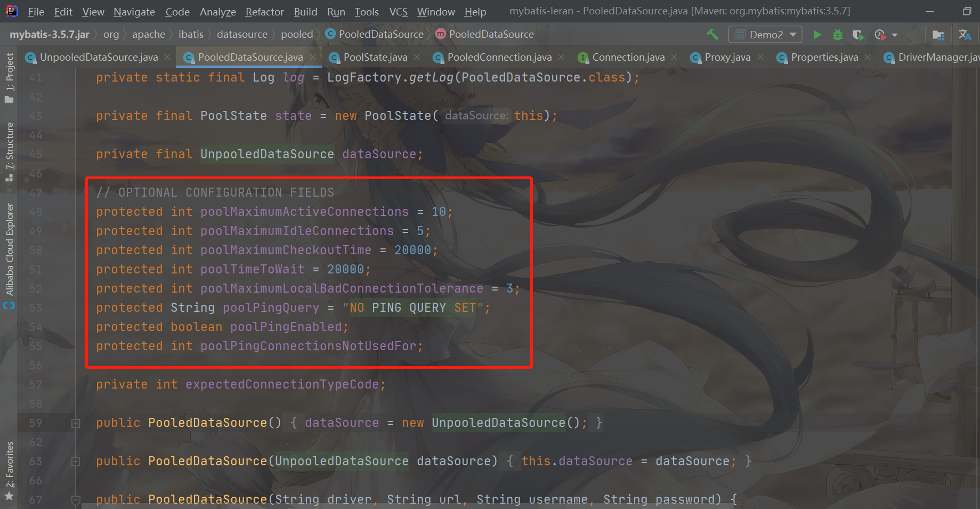Open the Run menu

pyautogui.click(x=336, y=12)
